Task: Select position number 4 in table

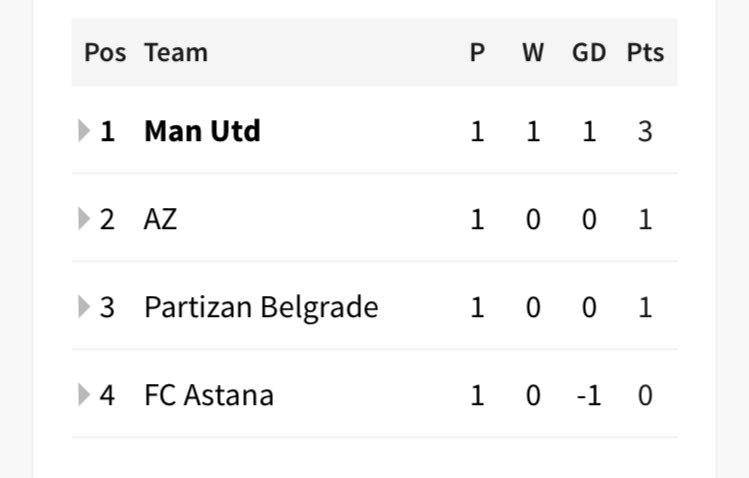Action: tap(107, 395)
